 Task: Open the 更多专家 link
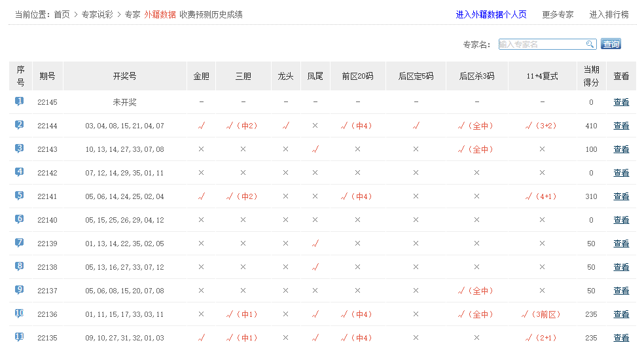[x=558, y=14]
